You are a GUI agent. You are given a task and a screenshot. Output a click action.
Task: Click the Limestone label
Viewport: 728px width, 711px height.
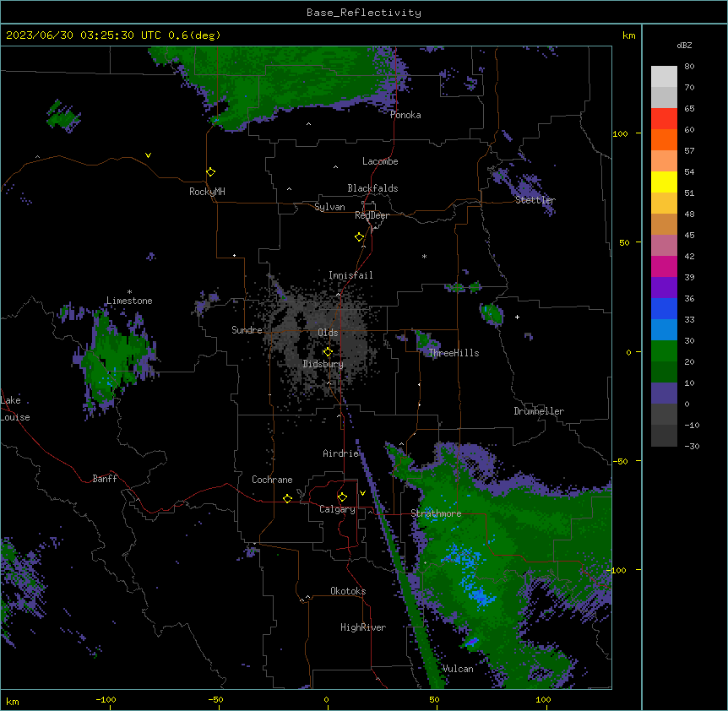129,301
